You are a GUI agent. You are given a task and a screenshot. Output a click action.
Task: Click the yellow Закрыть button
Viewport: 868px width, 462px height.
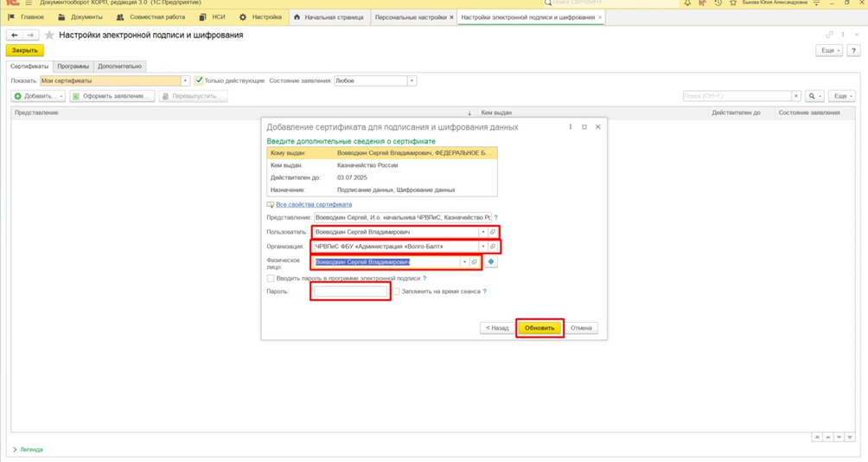[x=25, y=50]
